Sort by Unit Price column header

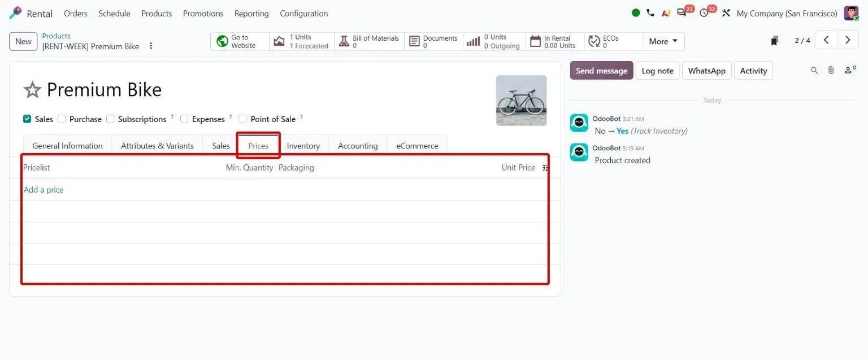(x=518, y=168)
